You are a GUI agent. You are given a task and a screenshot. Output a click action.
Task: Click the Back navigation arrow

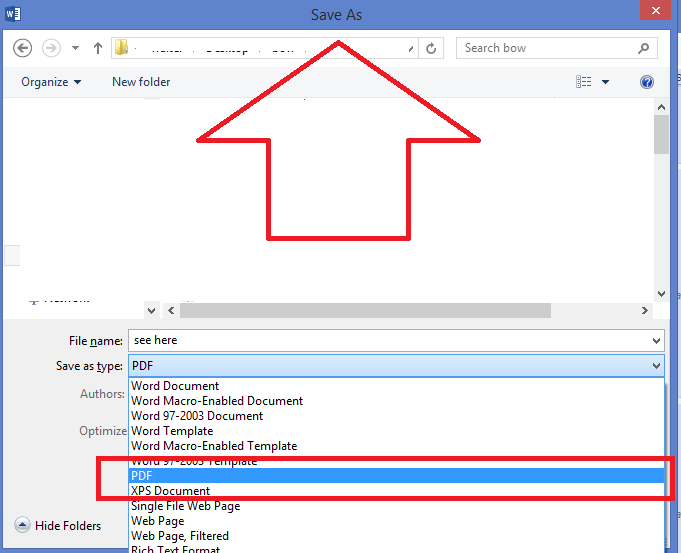tap(22, 48)
